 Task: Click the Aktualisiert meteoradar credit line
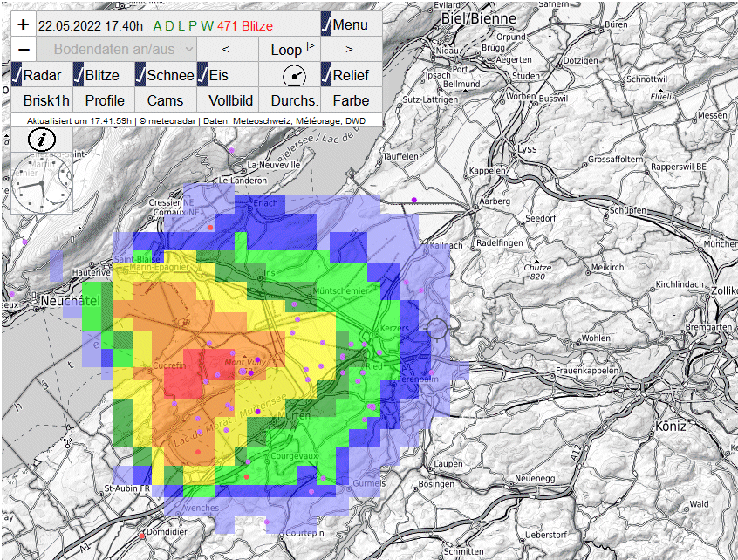(x=196, y=121)
